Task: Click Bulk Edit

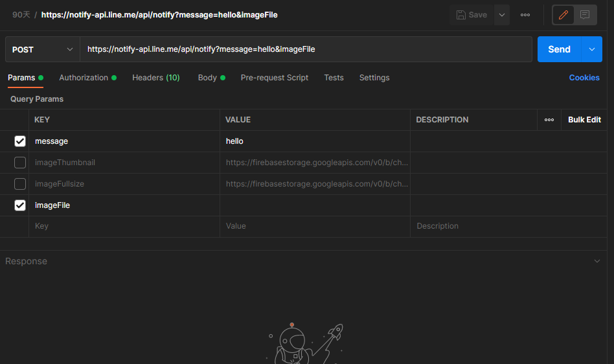Action: point(584,120)
